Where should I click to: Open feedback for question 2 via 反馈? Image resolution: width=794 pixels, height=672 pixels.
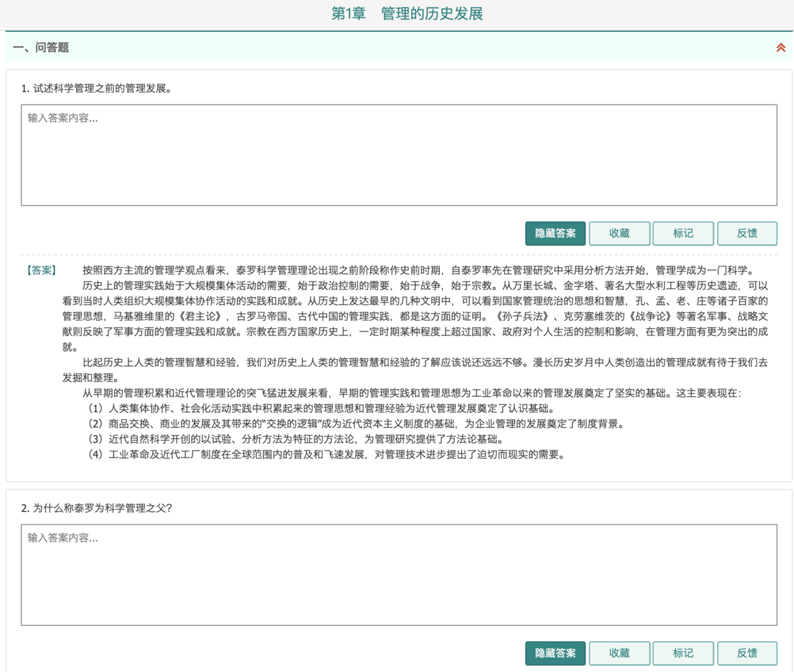tap(747, 653)
